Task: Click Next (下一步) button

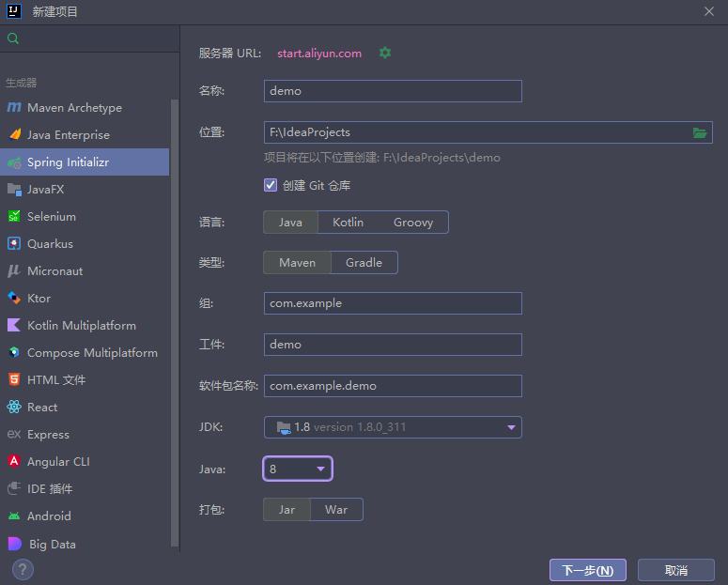Action: (588, 570)
